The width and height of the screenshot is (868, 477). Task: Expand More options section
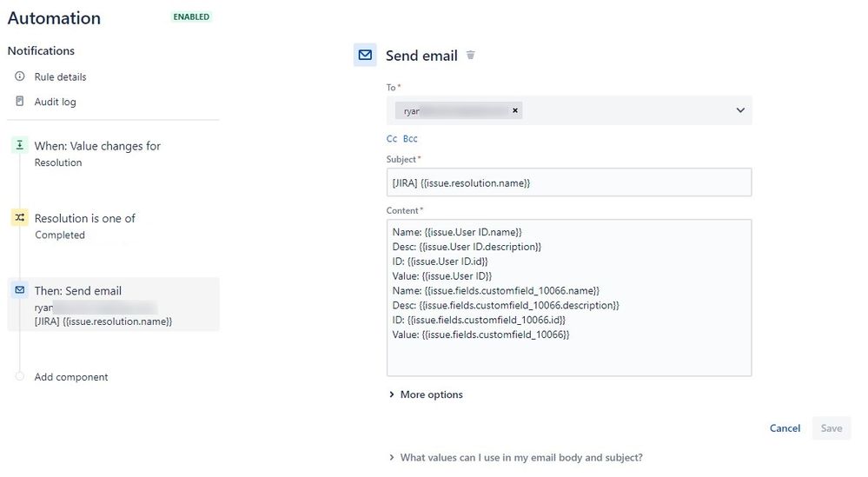coord(426,394)
